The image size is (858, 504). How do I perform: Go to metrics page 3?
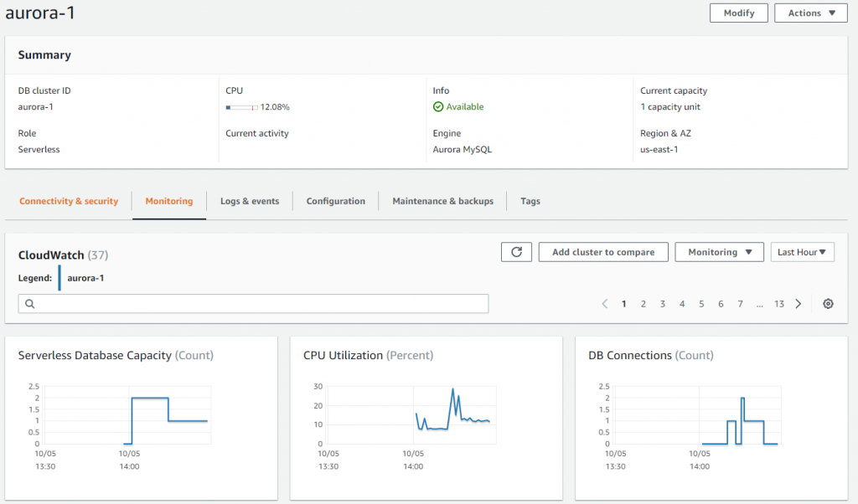[x=662, y=304]
